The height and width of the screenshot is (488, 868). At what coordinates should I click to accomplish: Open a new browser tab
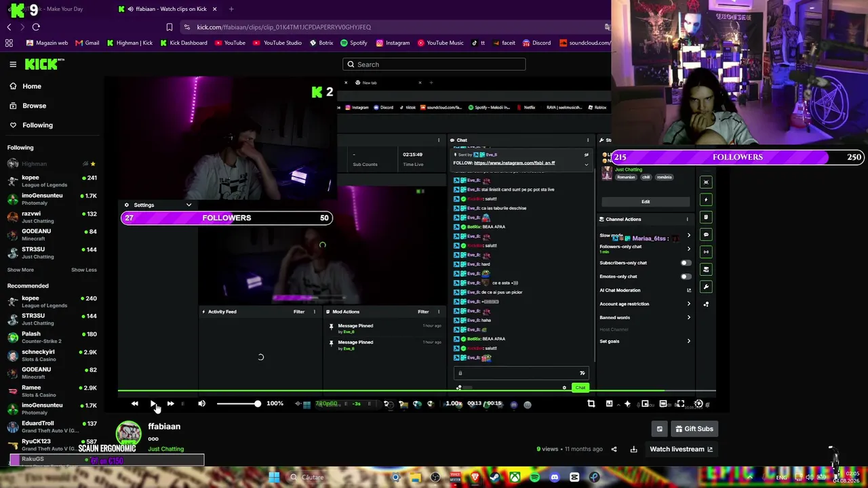[231, 9]
